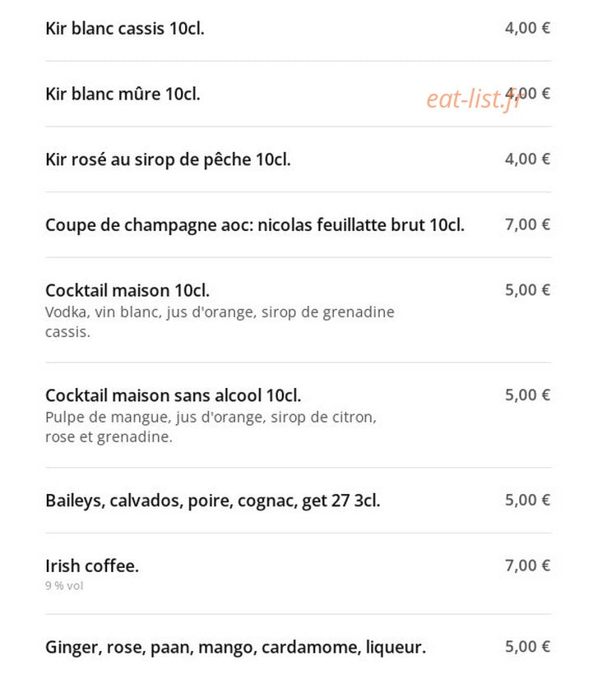Viewport: 616px width, 679px height.
Task: Click the Pulpe de mangue ingredients description
Action: pos(211,427)
